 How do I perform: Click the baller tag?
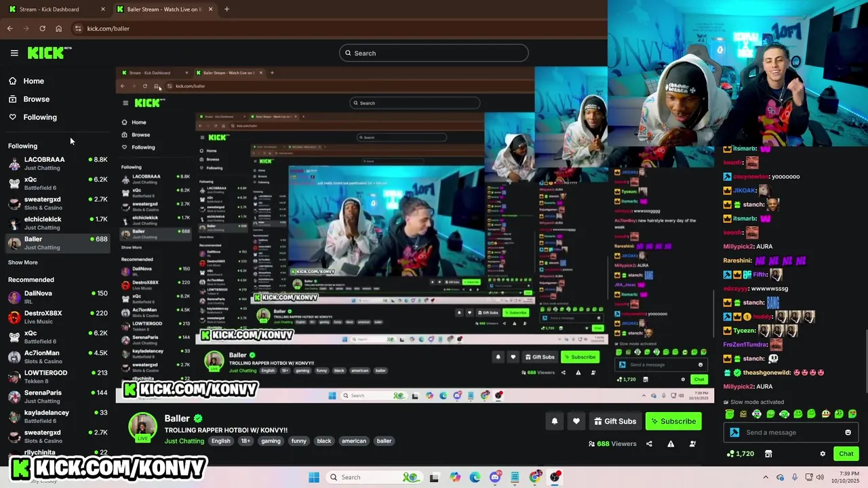(x=384, y=441)
